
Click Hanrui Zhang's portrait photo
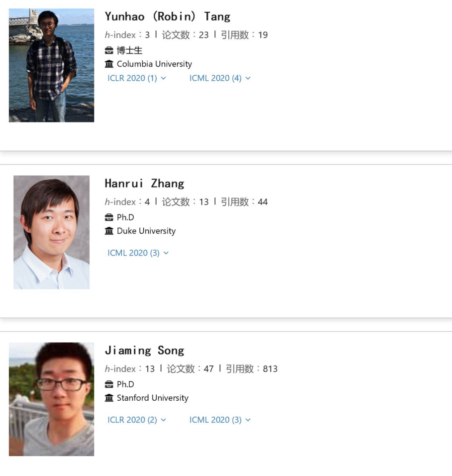tap(51, 232)
